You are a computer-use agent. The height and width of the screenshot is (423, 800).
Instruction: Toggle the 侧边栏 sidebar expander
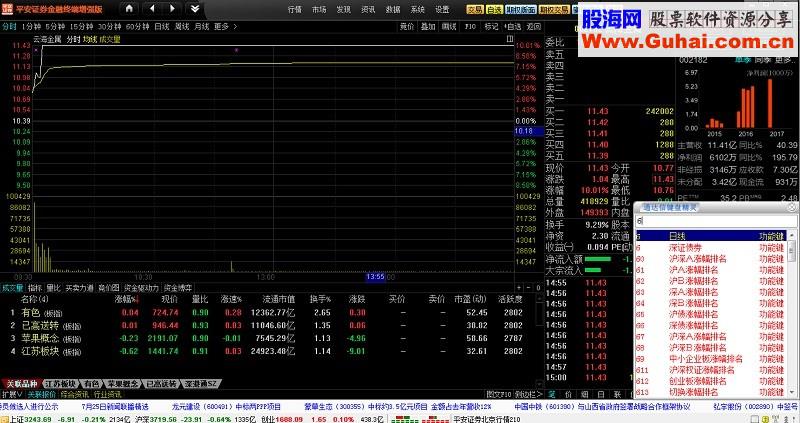coord(528,394)
